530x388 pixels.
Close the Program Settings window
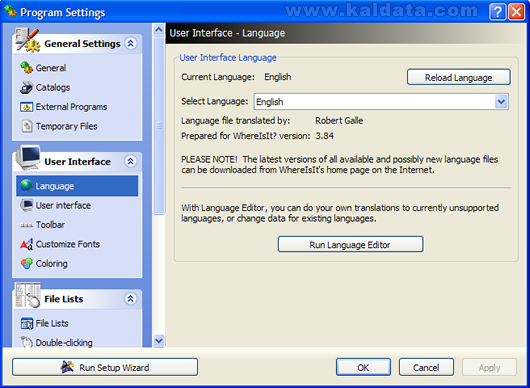[516, 12]
